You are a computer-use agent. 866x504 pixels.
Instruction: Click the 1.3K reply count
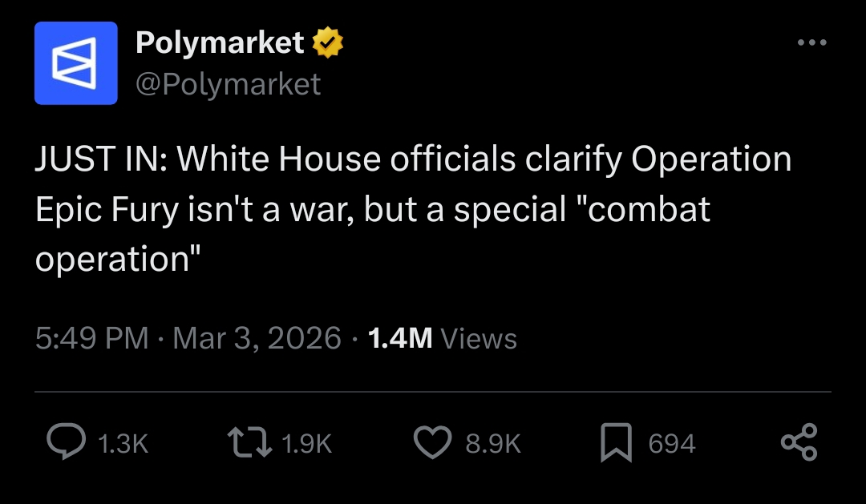coord(123,444)
